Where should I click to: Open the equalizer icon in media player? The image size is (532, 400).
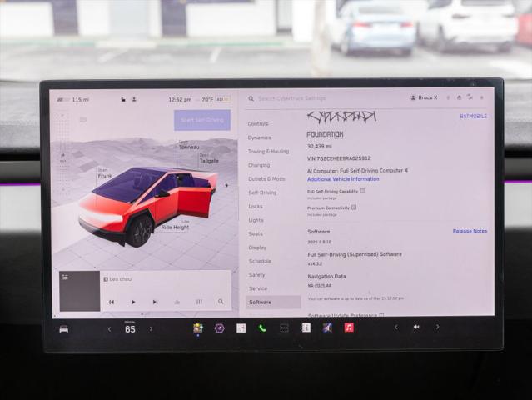coord(199,302)
